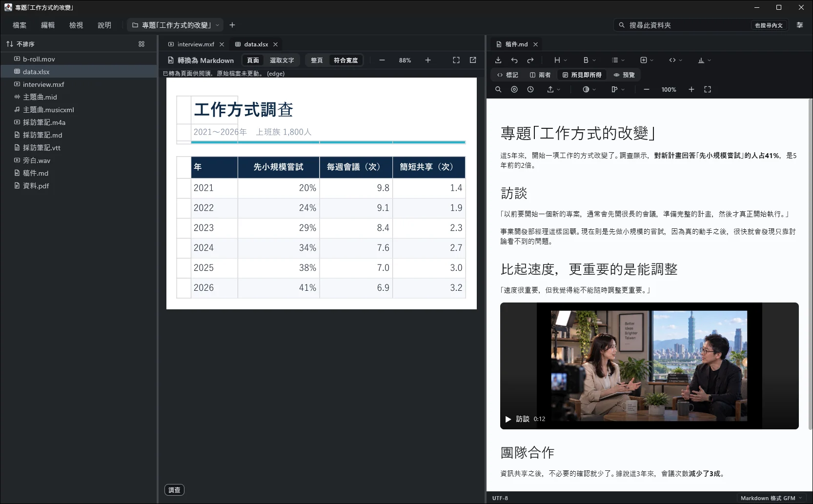Switch editor to 兩者 split mode
Viewport: 813px width, 504px height.
[540, 75]
